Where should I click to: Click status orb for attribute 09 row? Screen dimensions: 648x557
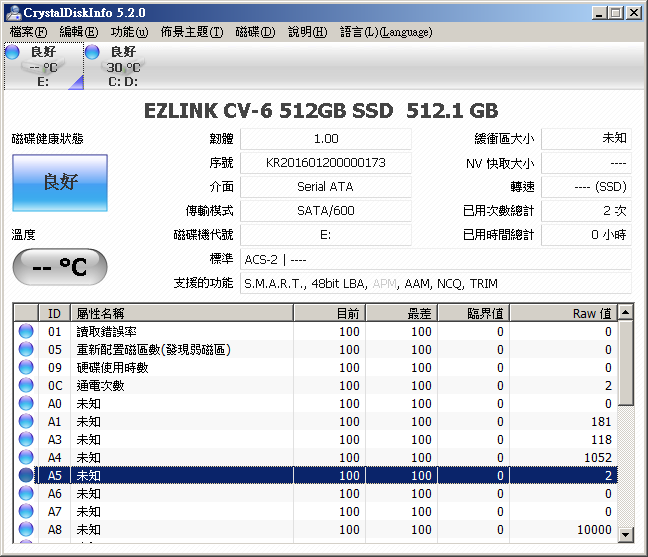pos(26,367)
